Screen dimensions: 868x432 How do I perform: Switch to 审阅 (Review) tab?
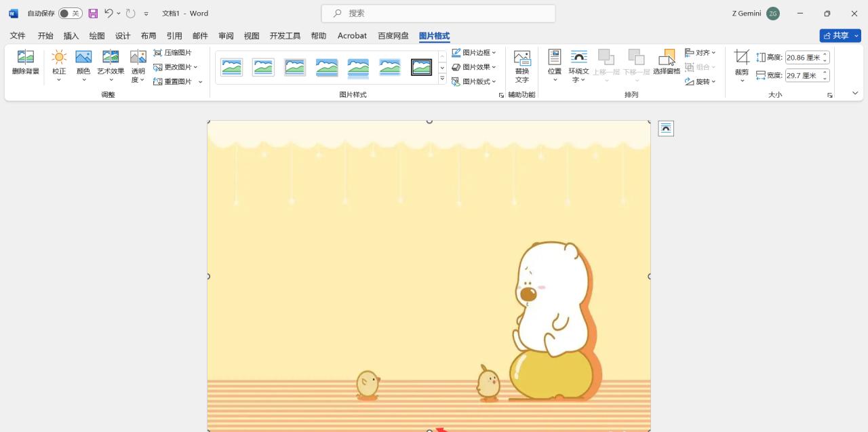click(x=226, y=36)
